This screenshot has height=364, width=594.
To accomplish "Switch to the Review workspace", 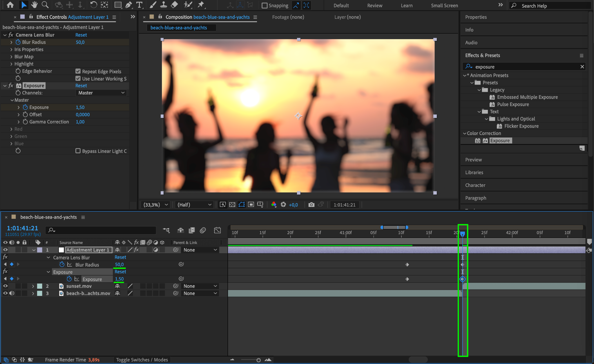I will coord(374,6).
